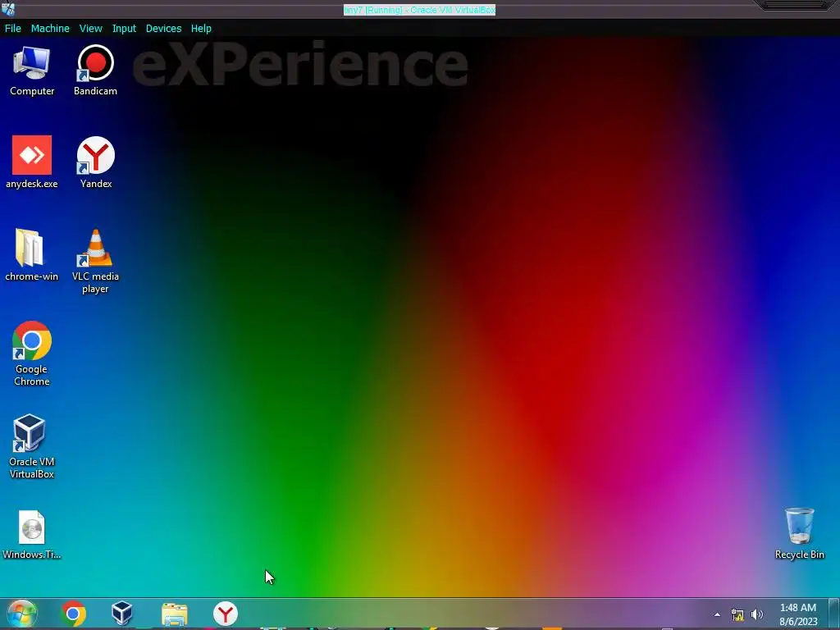
Task: Launch Yandex browser from the taskbar
Action: click(226, 614)
